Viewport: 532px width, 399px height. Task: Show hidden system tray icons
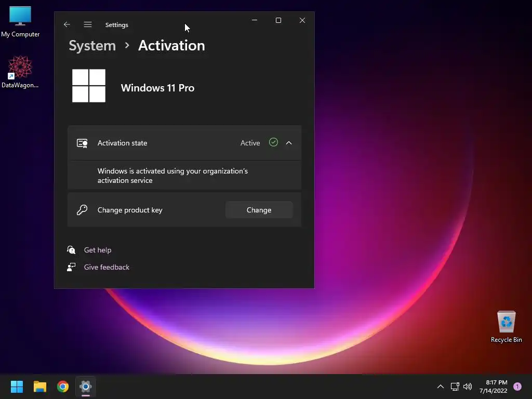[x=441, y=387]
